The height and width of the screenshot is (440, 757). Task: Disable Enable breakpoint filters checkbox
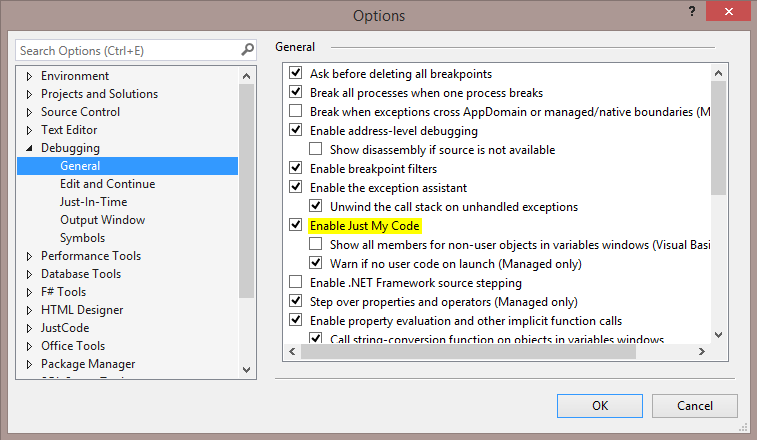coord(295,169)
